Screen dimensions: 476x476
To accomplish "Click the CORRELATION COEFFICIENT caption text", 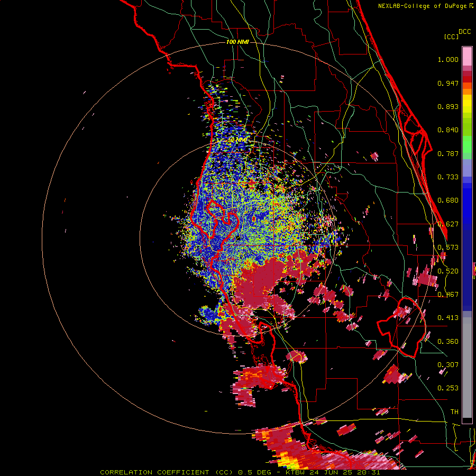I will click(154, 472).
